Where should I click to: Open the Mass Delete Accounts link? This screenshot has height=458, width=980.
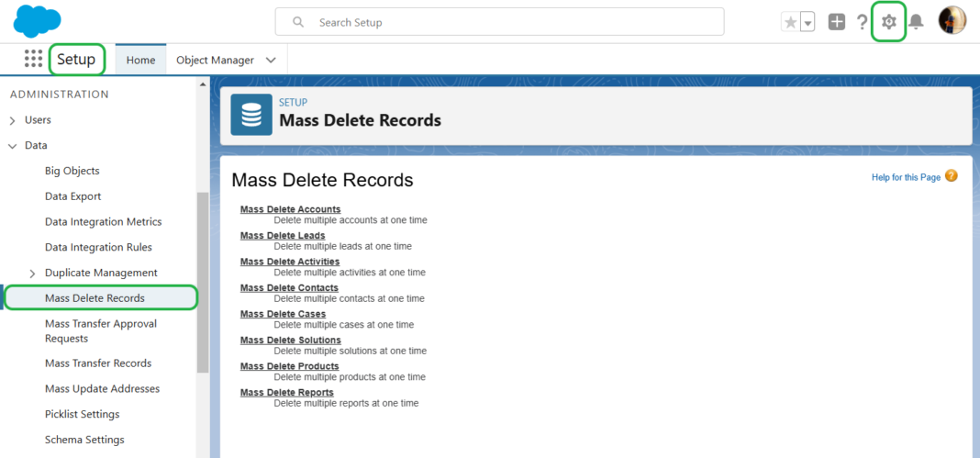tap(290, 209)
